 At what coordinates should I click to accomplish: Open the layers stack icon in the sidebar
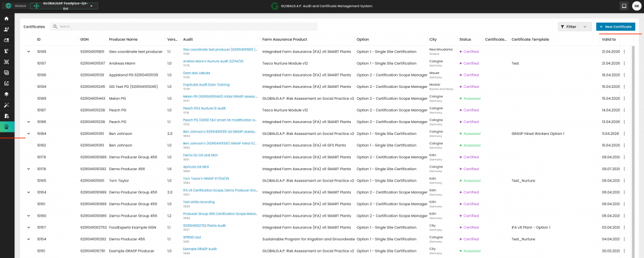[x=6, y=94]
